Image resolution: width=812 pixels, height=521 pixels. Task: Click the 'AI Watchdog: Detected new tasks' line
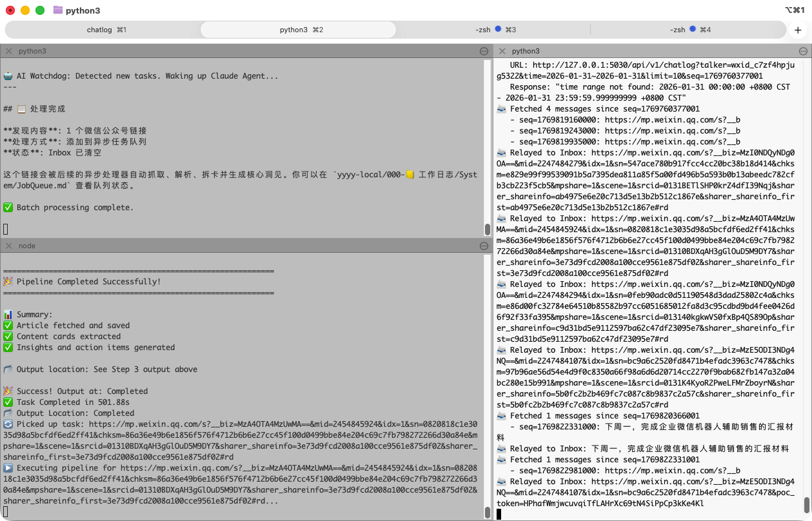[141, 76]
